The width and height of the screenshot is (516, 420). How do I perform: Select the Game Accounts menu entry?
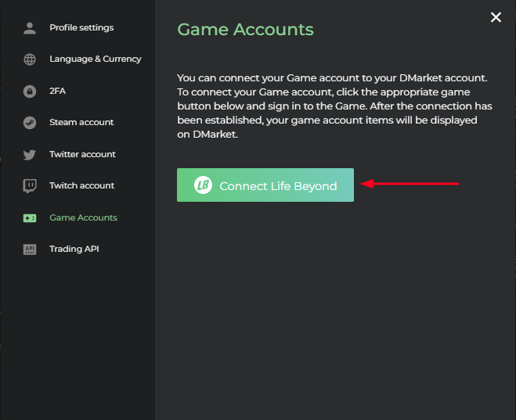(x=83, y=217)
